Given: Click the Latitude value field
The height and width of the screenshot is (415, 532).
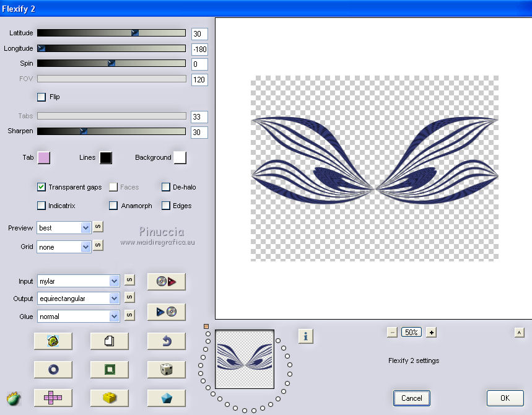Looking at the screenshot, I should pyautogui.click(x=199, y=34).
